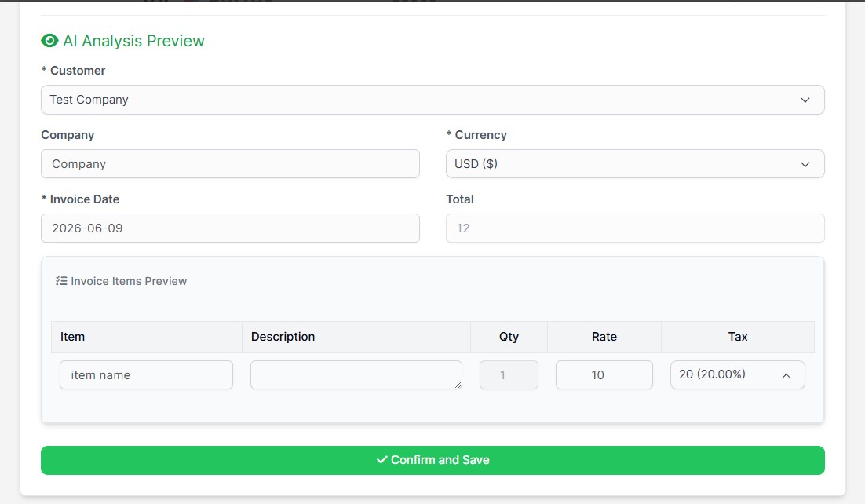This screenshot has height=504, width=865.
Task: Open the Currency dropdown showing USD ($)
Action: point(635,164)
